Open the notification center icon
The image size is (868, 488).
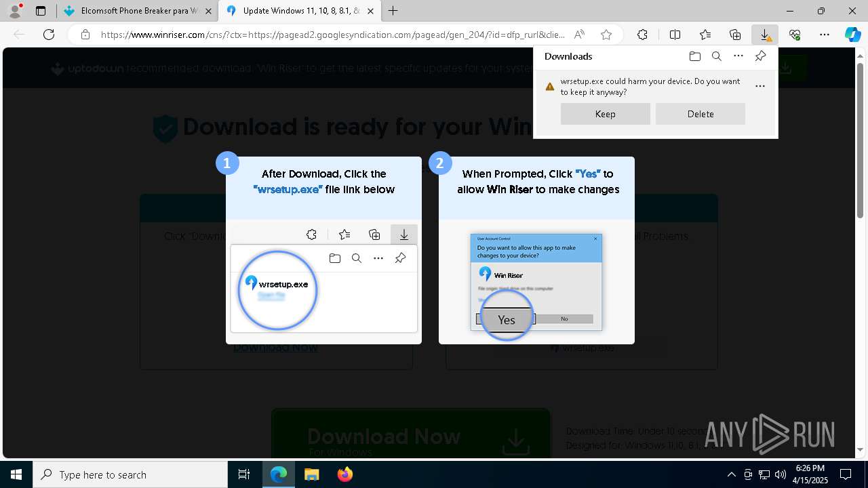point(846,474)
